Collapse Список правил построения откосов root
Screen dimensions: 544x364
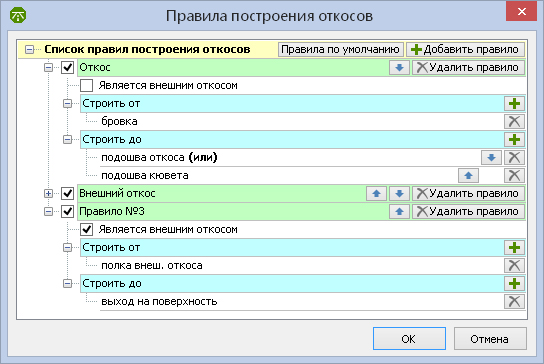(29, 50)
